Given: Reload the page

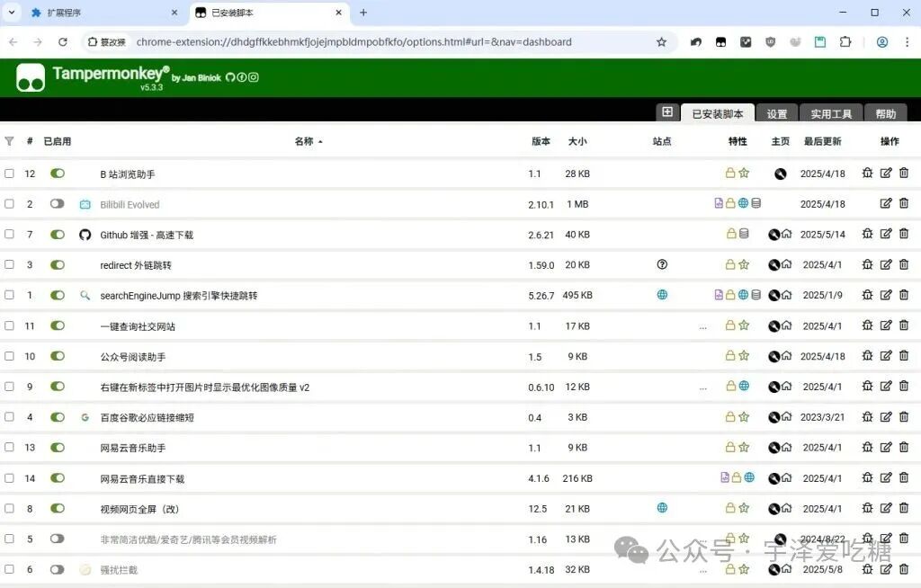Looking at the screenshot, I should [63, 42].
